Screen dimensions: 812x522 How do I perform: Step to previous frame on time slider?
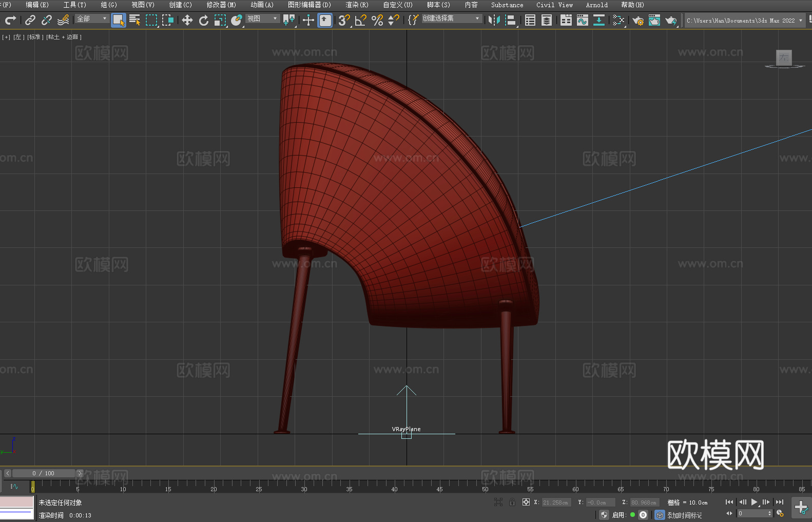click(7, 473)
